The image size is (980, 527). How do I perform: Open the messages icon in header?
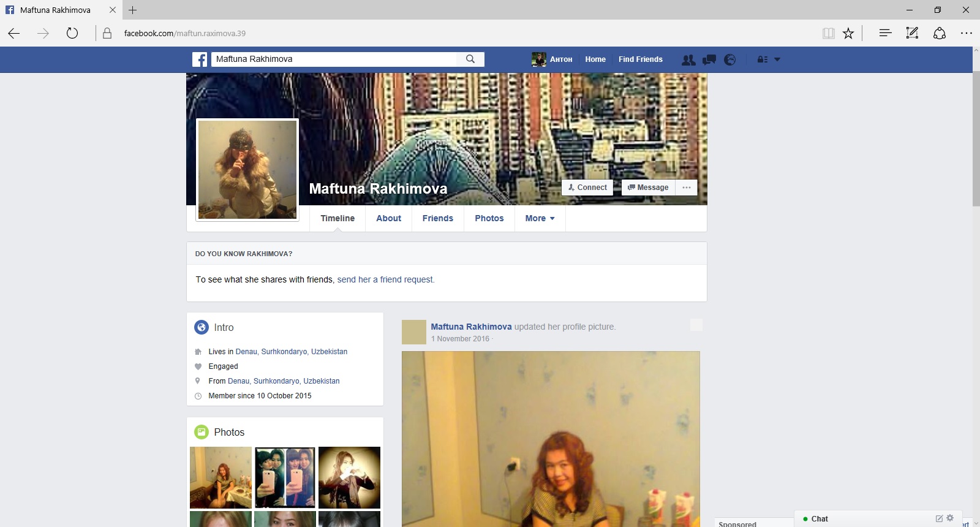tap(709, 59)
